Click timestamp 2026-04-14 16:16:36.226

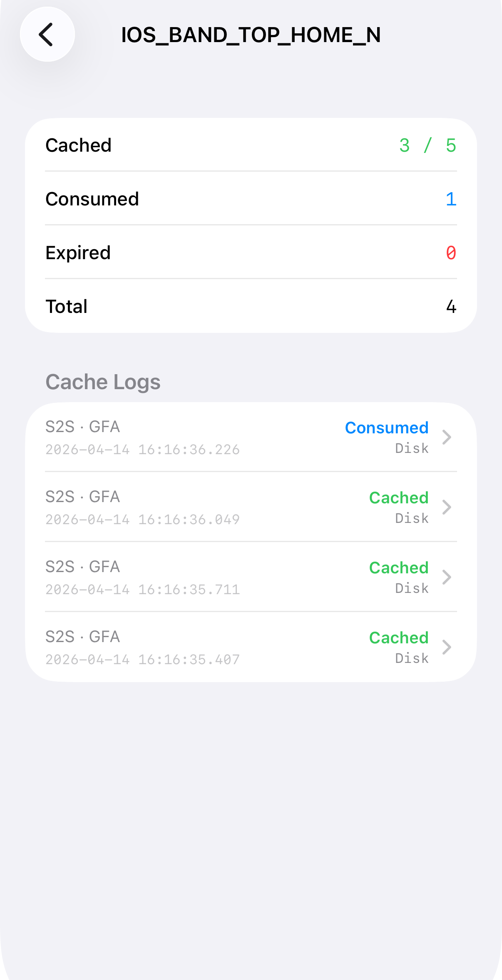(x=142, y=450)
